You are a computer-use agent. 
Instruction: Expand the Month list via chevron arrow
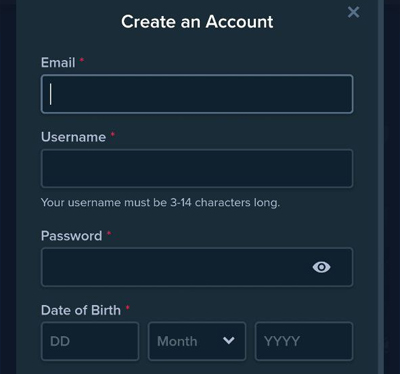click(229, 341)
